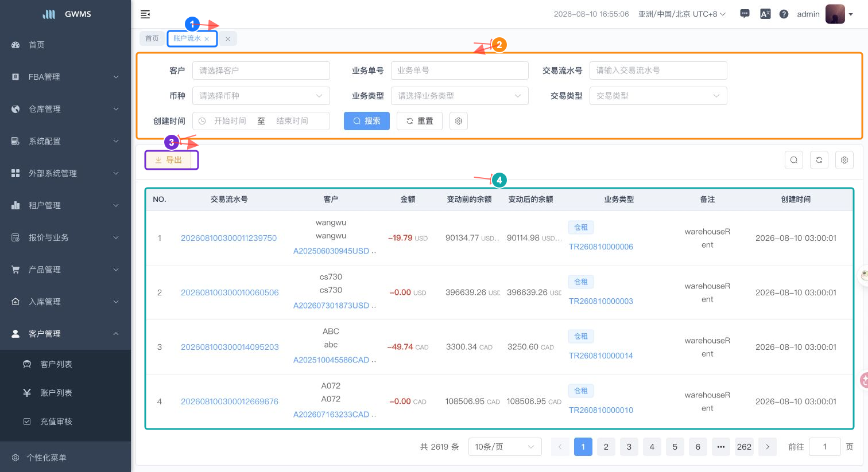Image resolution: width=868 pixels, height=472 pixels.
Task: Expand the 系统配置 sidebar menu
Action: (65, 141)
